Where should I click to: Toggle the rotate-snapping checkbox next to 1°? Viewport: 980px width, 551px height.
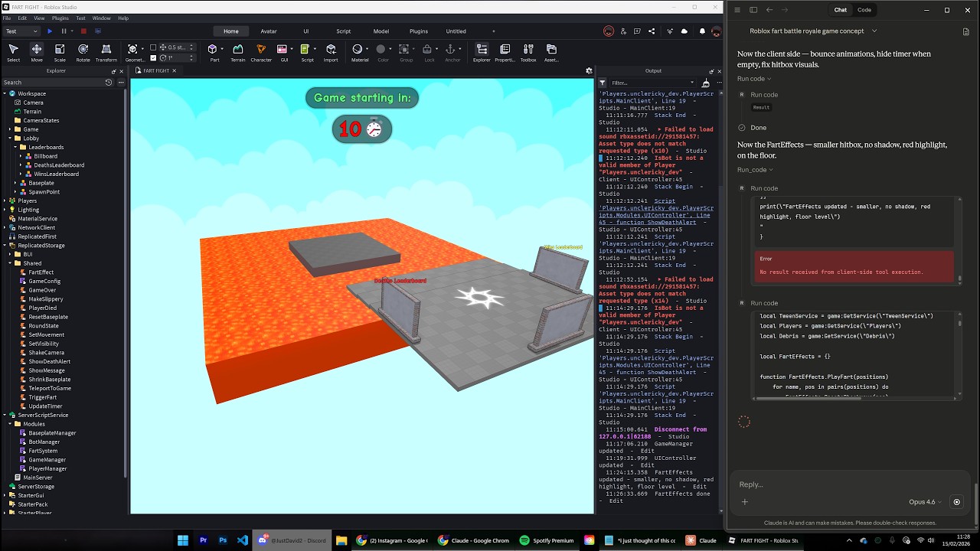pyautogui.click(x=153, y=57)
